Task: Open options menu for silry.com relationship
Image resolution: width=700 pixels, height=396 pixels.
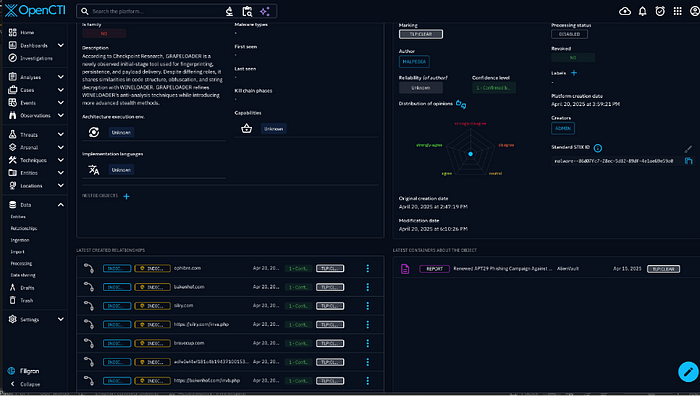Action: tap(368, 306)
